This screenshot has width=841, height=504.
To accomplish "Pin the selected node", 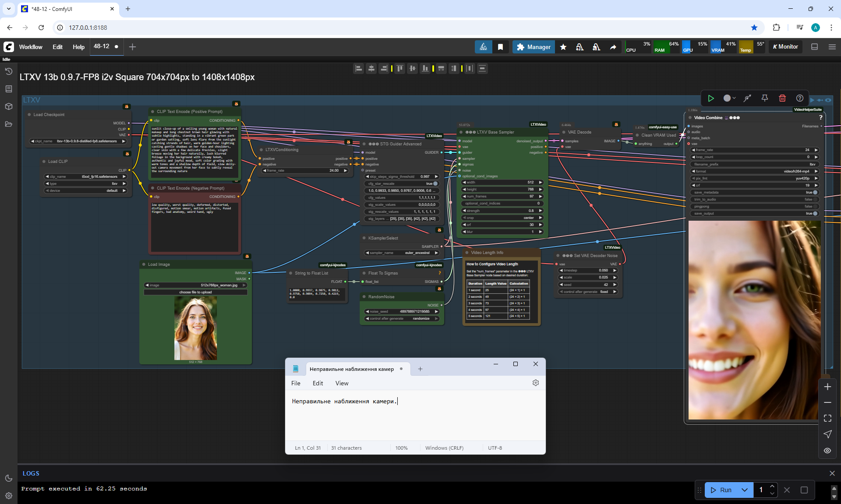I will 764,98.
